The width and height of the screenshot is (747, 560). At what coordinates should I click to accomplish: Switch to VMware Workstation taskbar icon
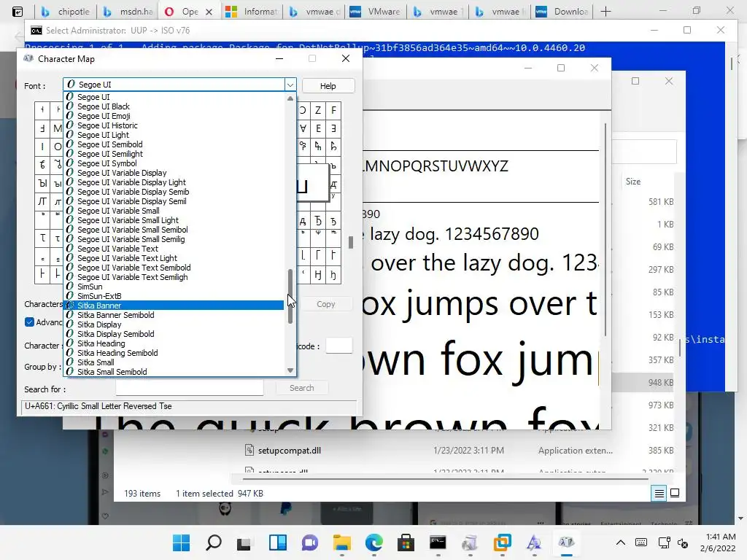(x=502, y=542)
